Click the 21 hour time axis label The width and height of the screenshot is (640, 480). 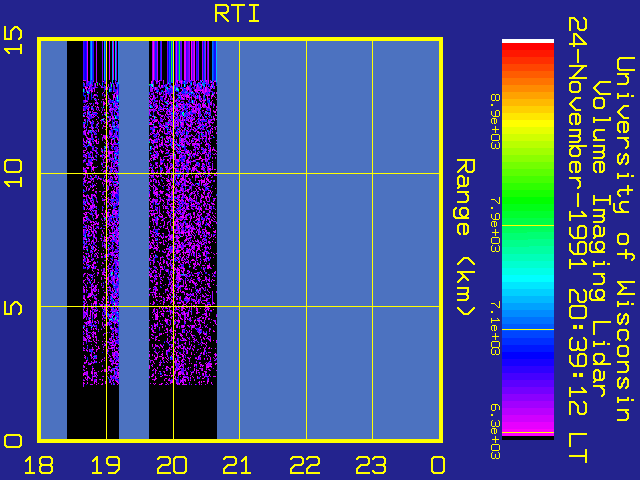[x=238, y=465]
